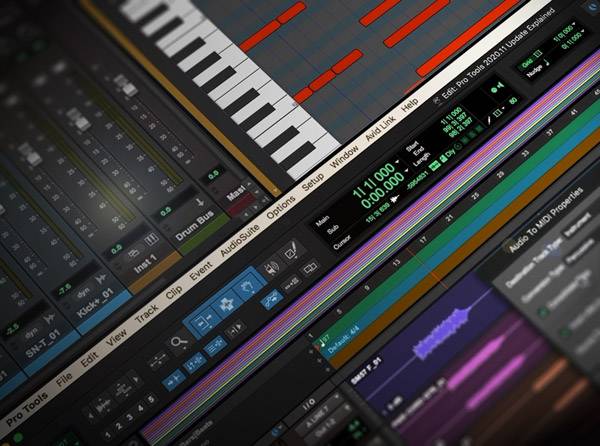Click the Default: 4/4 meter marker
The width and height of the screenshot is (600, 446).
click(343, 339)
